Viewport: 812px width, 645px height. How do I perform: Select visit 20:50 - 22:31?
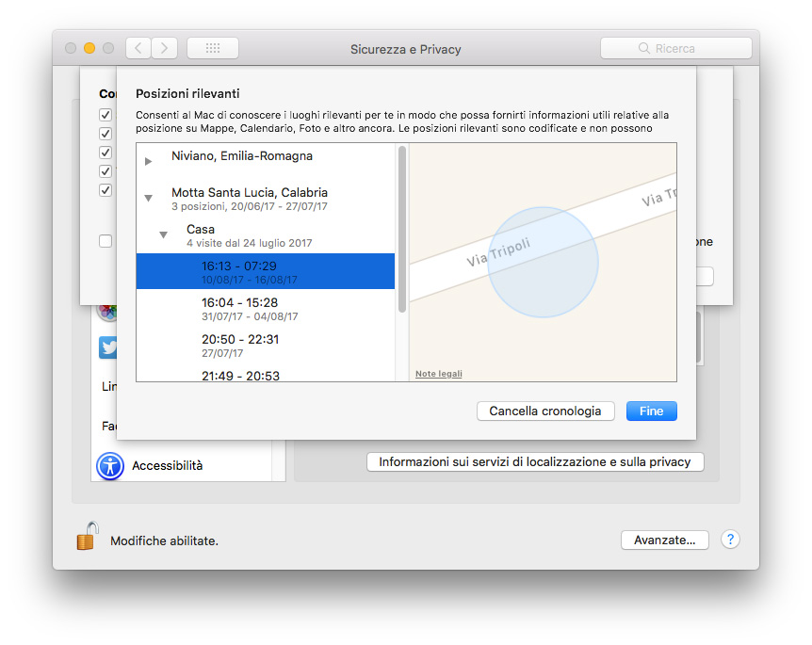[266, 346]
